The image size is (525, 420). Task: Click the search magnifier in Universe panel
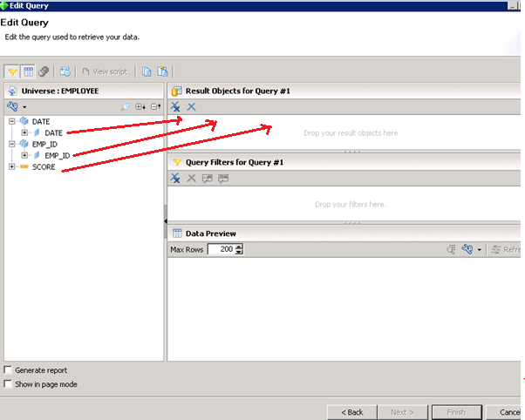coord(125,106)
